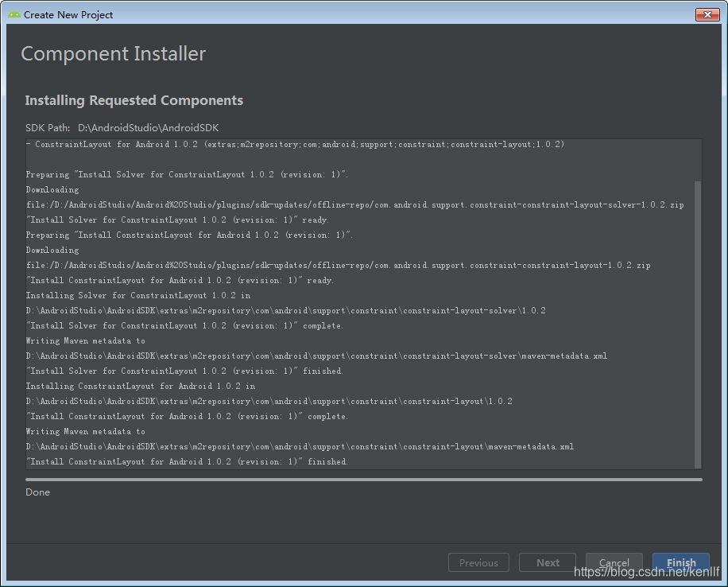Close the Create New Project dialog

(707, 14)
